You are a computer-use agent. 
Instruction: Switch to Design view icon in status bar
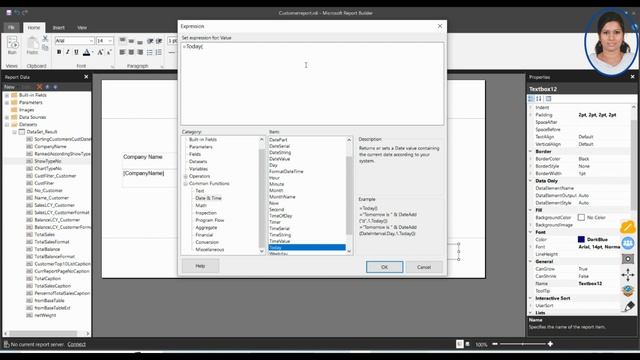click(460, 344)
